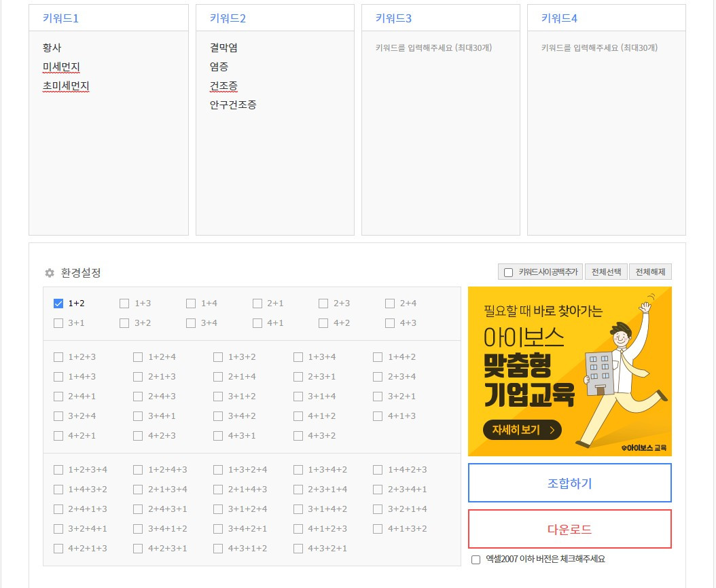The width and height of the screenshot is (716, 588).
Task: Click the 전체선택 button
Action: click(x=607, y=272)
